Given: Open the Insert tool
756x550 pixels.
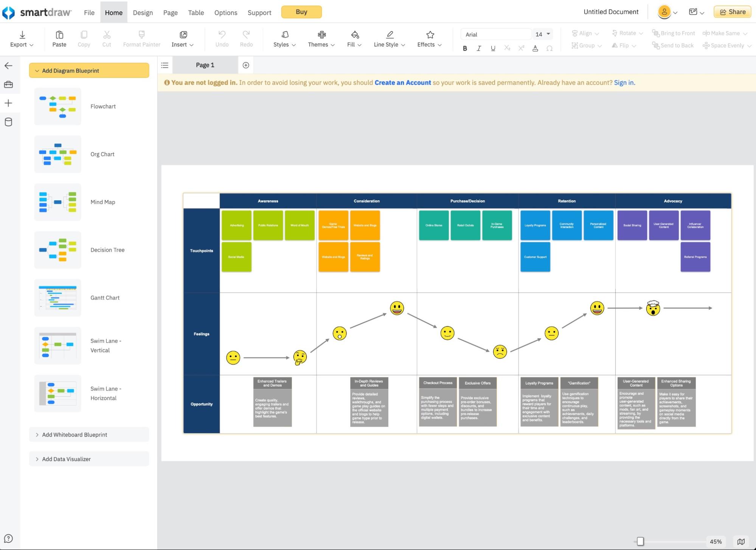Looking at the screenshot, I should tap(183, 38).
